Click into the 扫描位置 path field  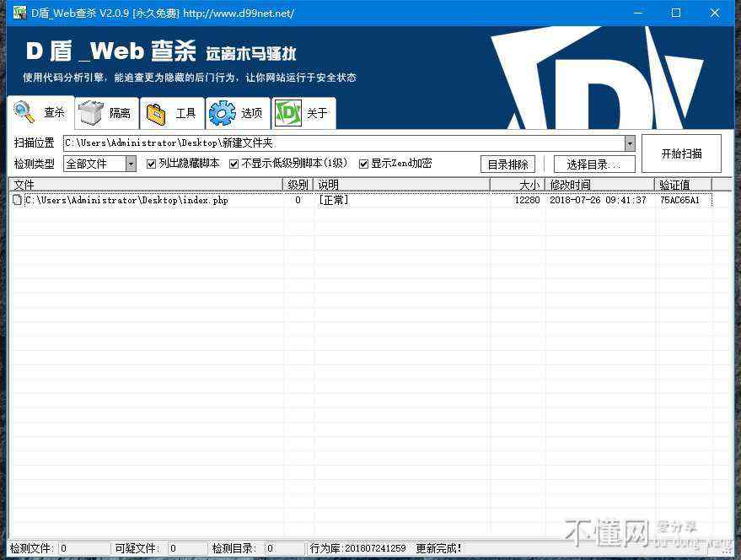click(344, 143)
